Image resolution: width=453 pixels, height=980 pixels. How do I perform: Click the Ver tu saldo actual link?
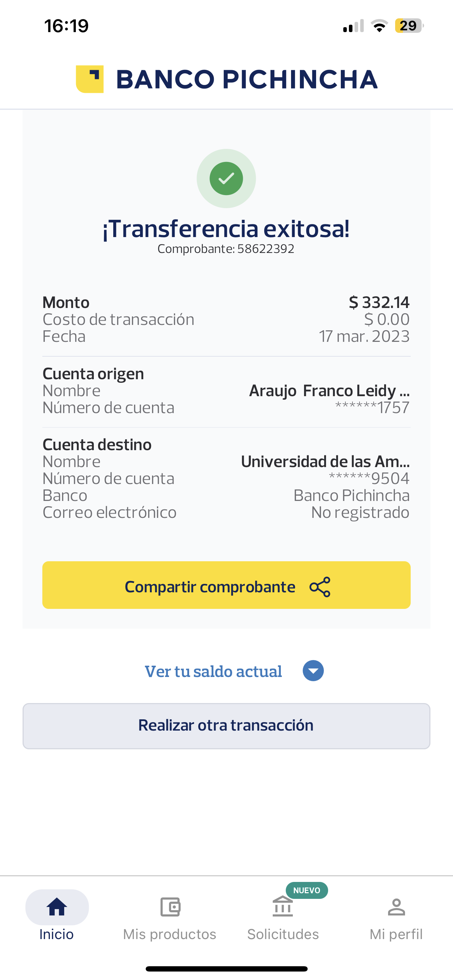(213, 671)
